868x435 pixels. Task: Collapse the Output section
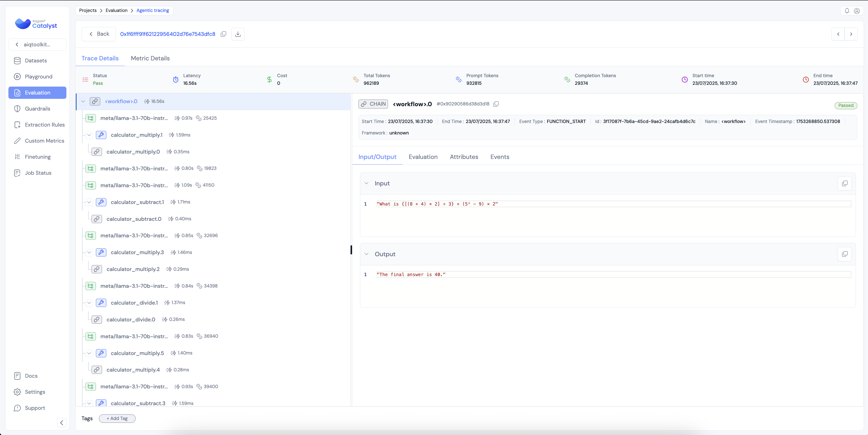pos(367,254)
